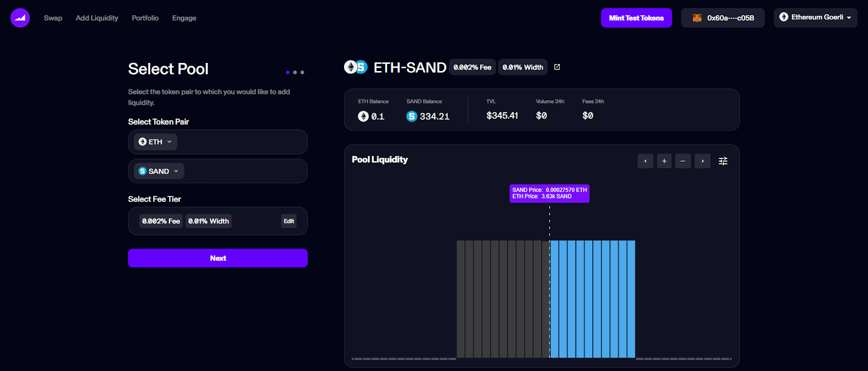The width and height of the screenshot is (868, 371).
Task: Edit the selected fee tier
Action: tap(289, 221)
